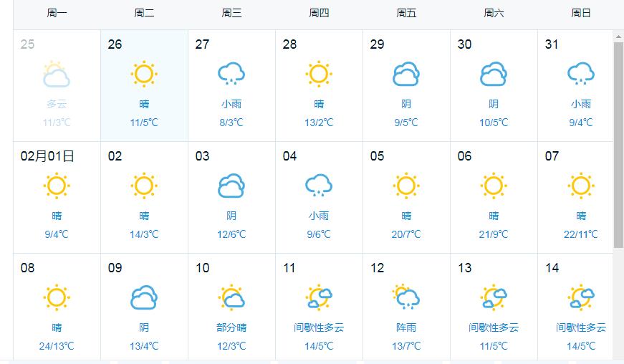Click the light rain icon on day 27

point(231,74)
